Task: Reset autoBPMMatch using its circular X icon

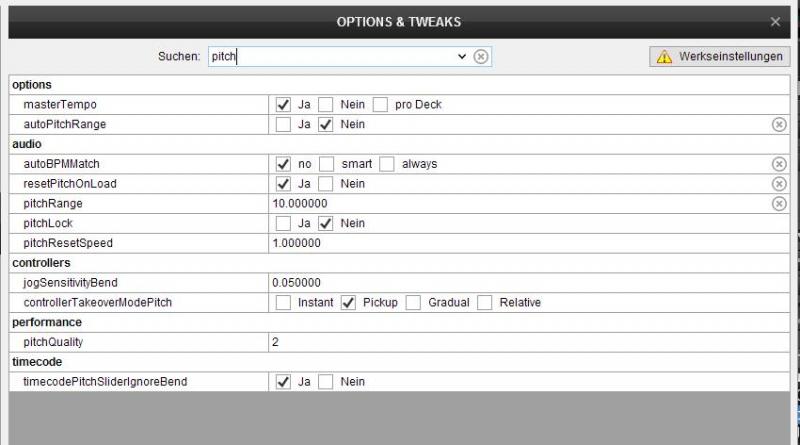Action: [779, 164]
